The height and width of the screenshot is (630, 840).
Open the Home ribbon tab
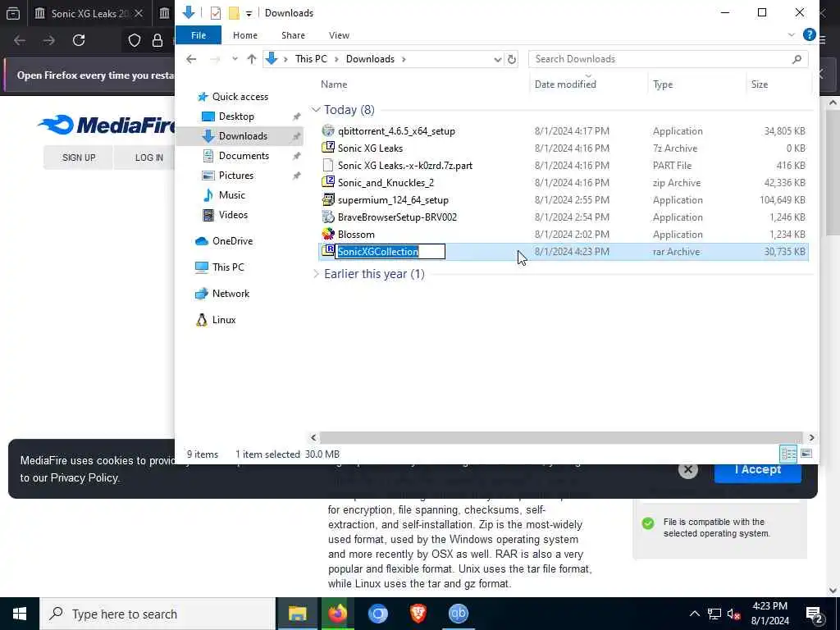click(244, 35)
